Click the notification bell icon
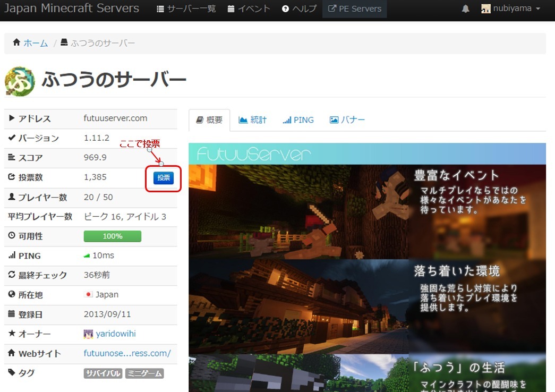 tap(466, 9)
